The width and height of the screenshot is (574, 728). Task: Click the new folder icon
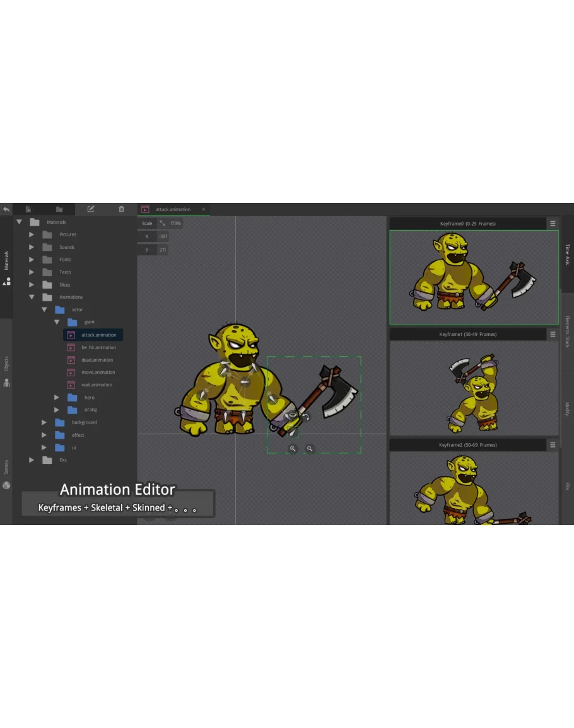59,209
